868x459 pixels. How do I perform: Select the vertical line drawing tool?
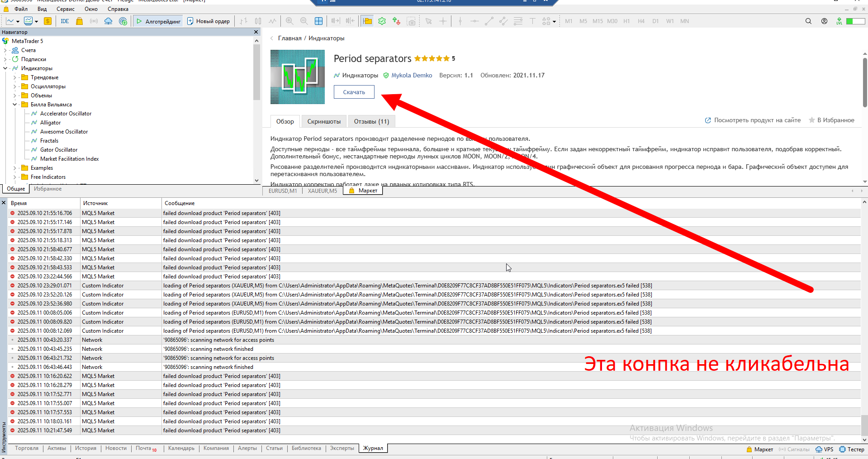coord(460,21)
